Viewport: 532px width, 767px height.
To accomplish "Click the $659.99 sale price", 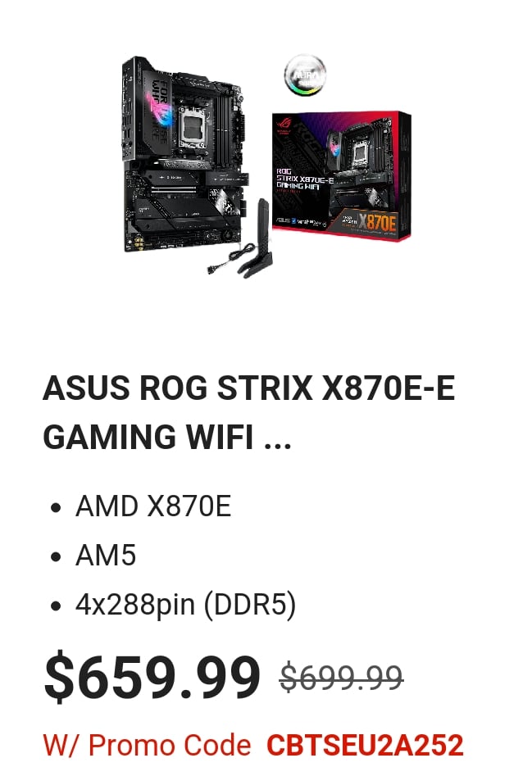I will pos(152,678).
